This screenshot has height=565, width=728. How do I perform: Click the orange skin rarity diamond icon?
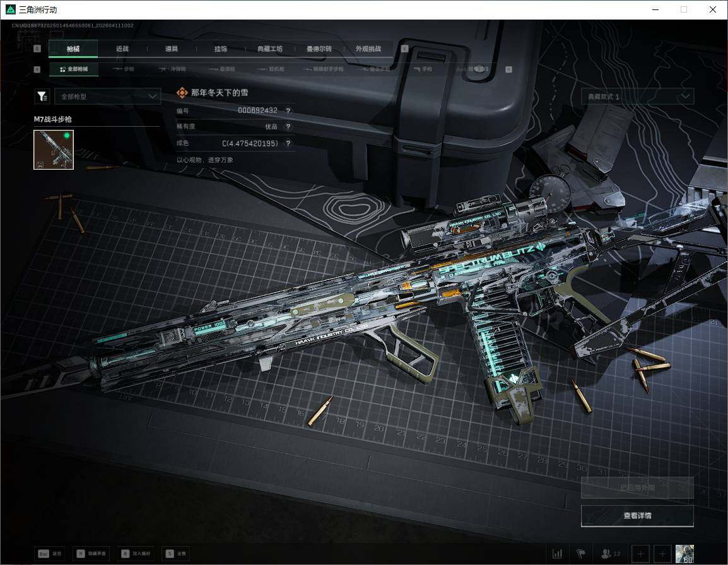182,93
